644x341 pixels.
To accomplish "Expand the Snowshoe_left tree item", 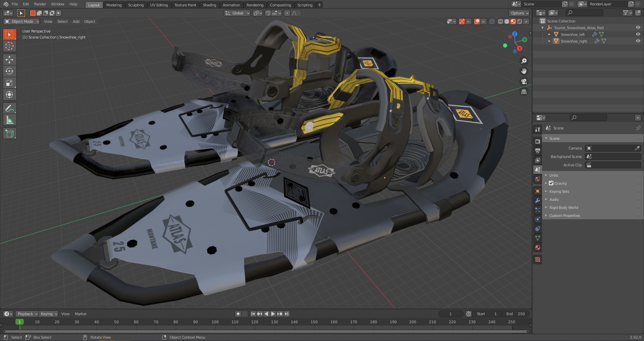I will [549, 34].
